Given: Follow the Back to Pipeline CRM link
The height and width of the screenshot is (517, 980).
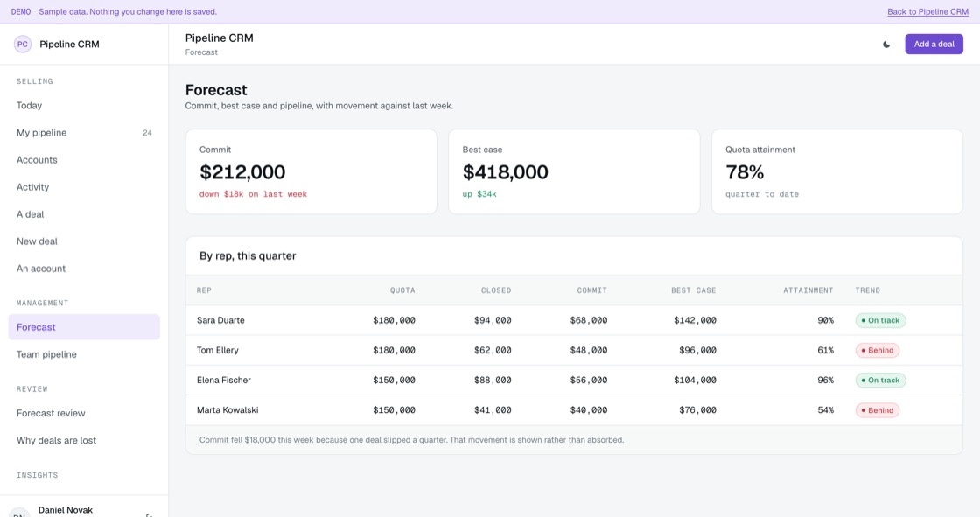Looking at the screenshot, I should coord(927,12).
